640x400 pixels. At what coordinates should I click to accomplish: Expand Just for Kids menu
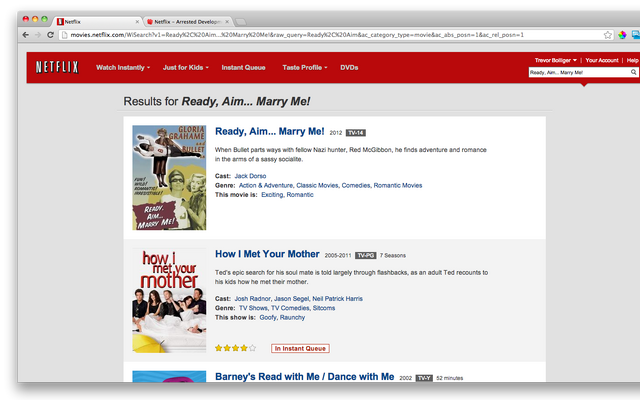pos(186,68)
